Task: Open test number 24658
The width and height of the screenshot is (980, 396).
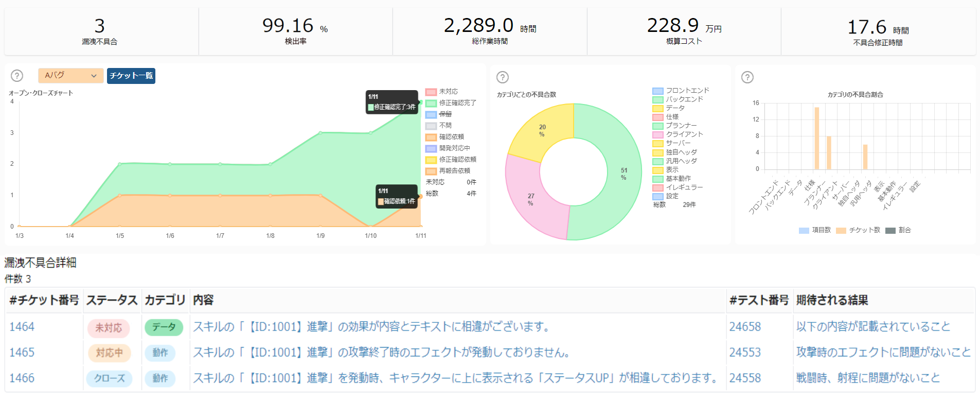Action: point(745,326)
